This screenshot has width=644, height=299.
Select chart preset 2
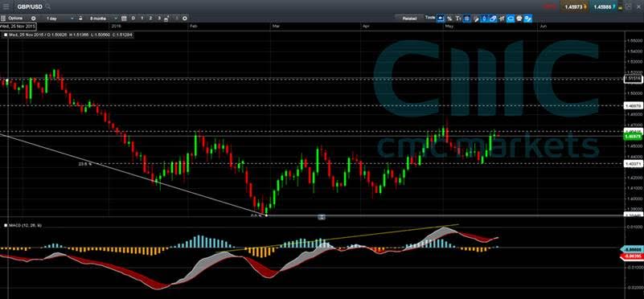point(150,18)
